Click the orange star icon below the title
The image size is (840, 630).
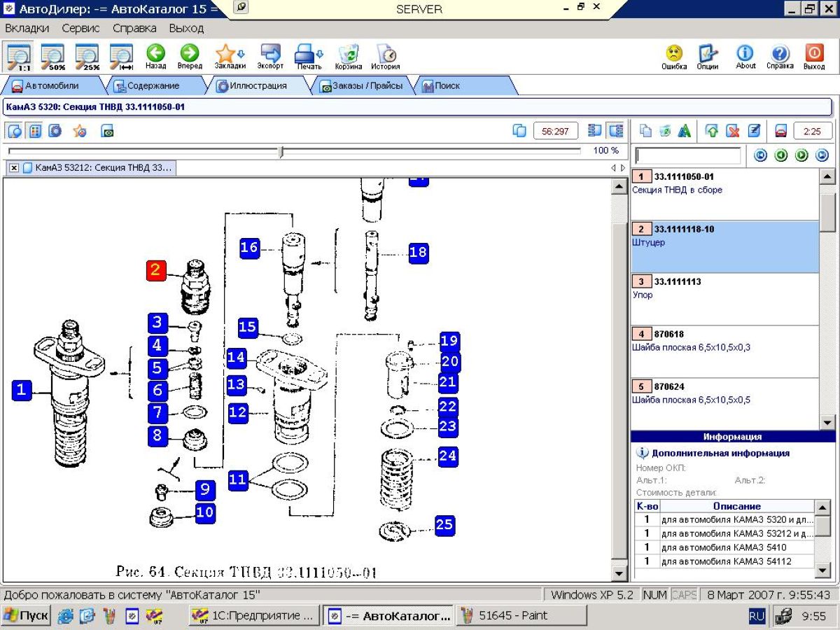click(x=80, y=131)
